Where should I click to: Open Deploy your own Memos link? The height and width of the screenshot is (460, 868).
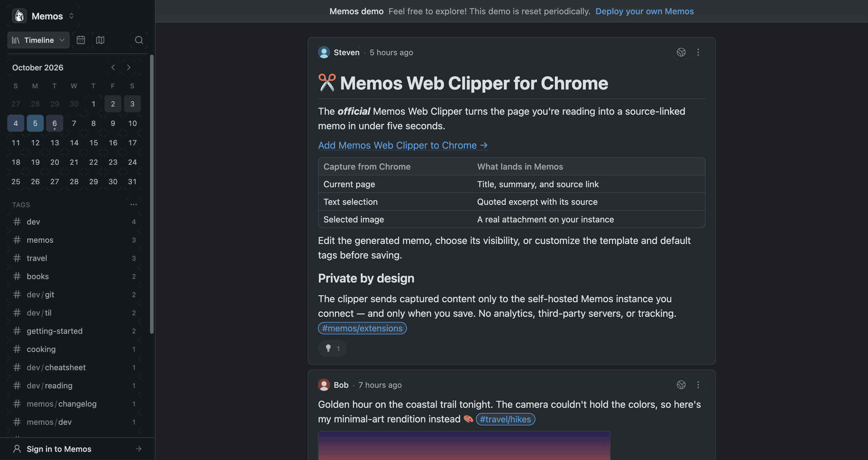(644, 11)
